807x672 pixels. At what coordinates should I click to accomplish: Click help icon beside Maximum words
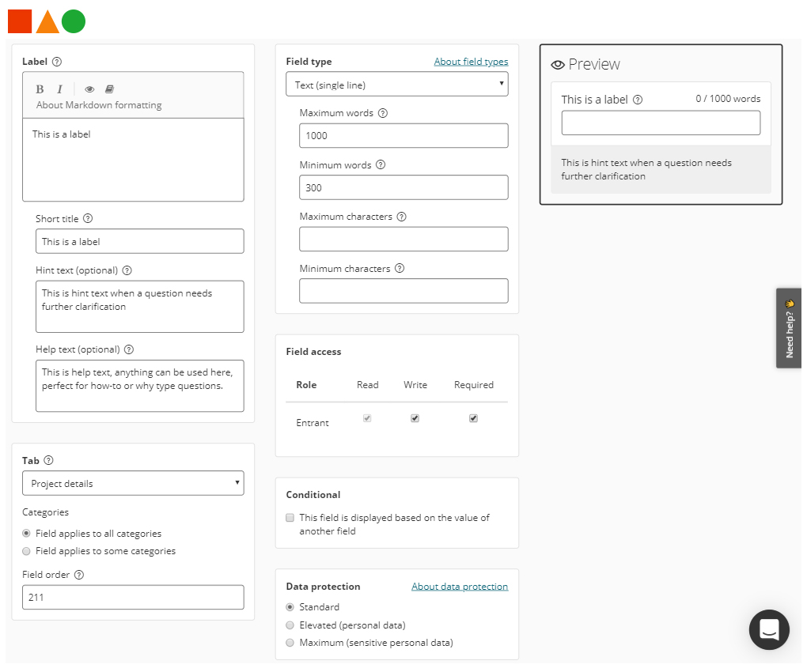click(x=383, y=113)
